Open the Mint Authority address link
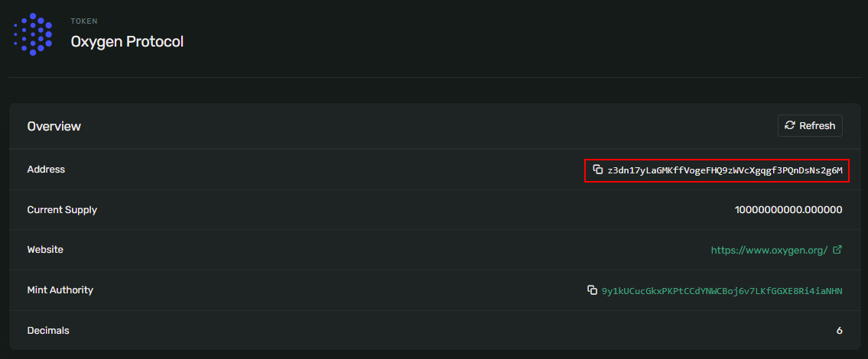868x359 pixels. (x=721, y=291)
